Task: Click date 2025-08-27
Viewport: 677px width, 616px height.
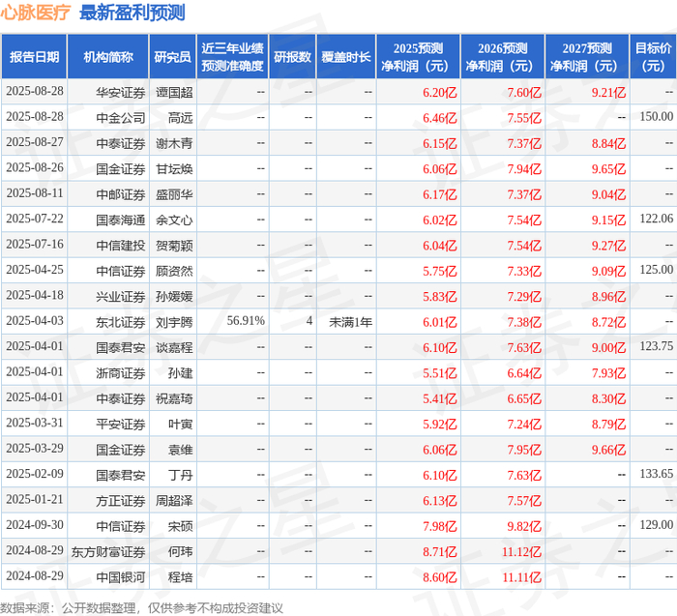Action: click(x=35, y=142)
